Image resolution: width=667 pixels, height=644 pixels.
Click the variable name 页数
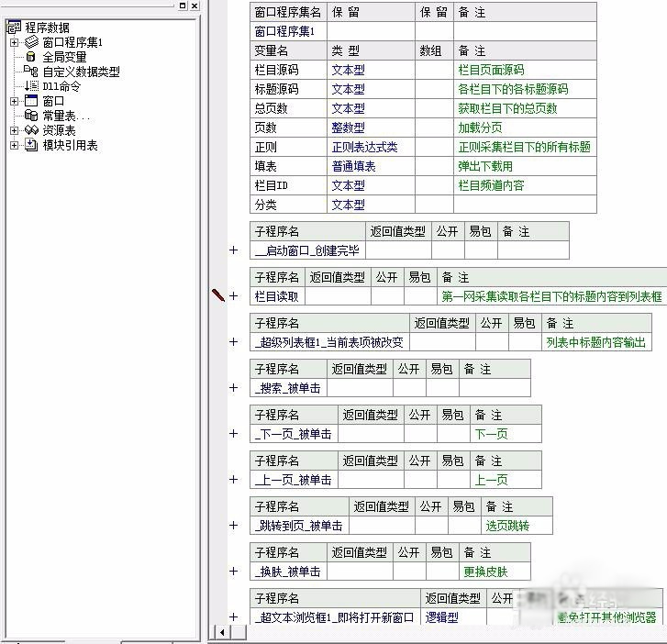pos(265,128)
